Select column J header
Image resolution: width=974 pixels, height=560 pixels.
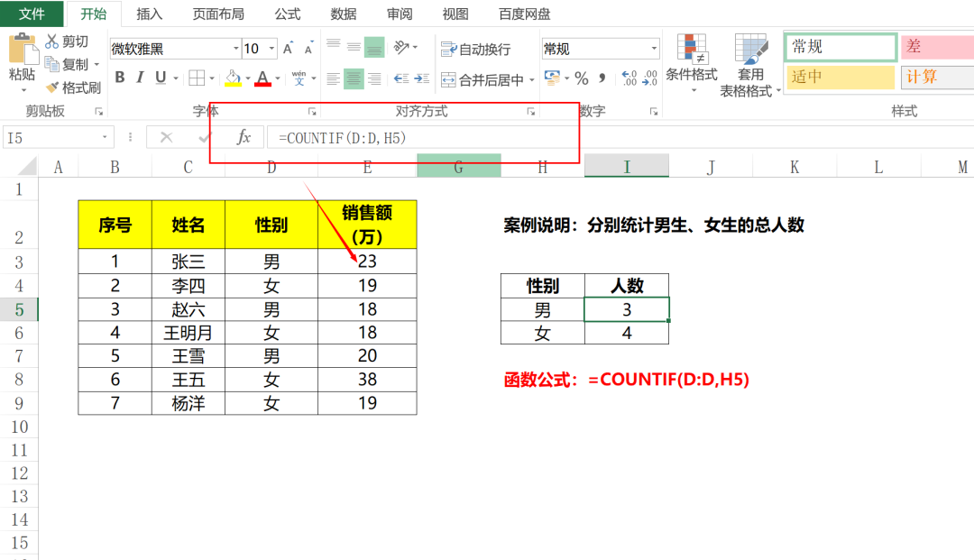pos(711,167)
